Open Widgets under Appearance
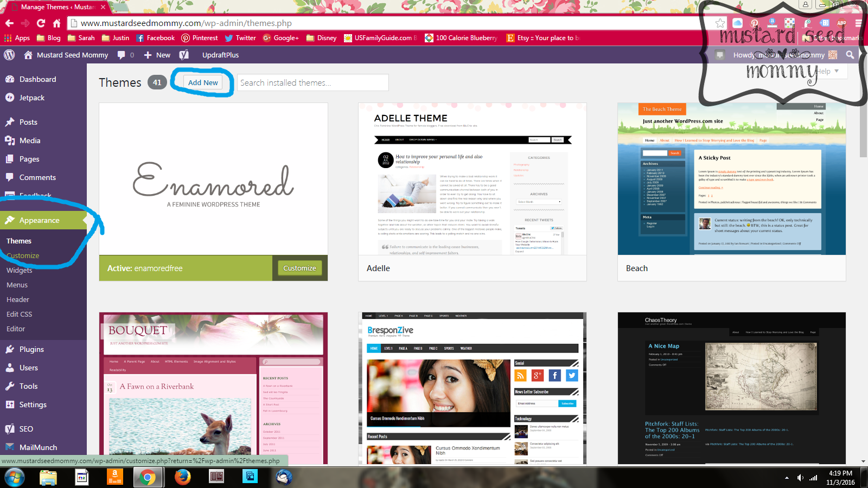 [20, 270]
